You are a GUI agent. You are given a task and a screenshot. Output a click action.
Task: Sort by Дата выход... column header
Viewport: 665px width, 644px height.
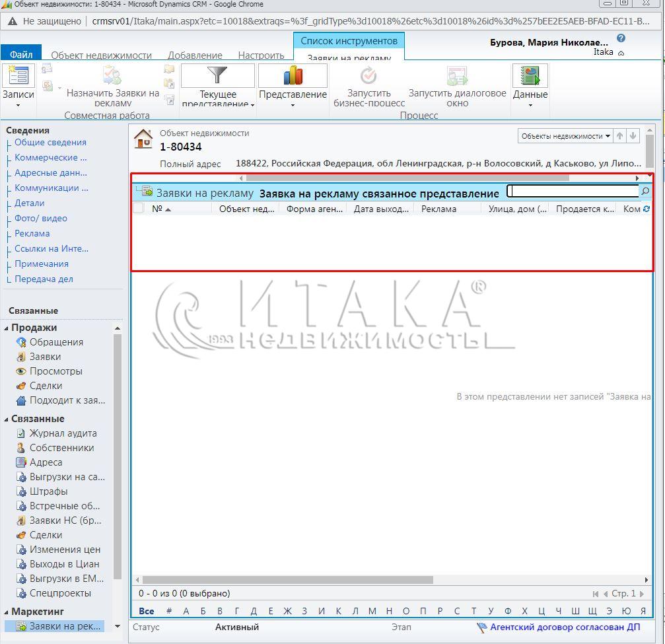coord(381,208)
